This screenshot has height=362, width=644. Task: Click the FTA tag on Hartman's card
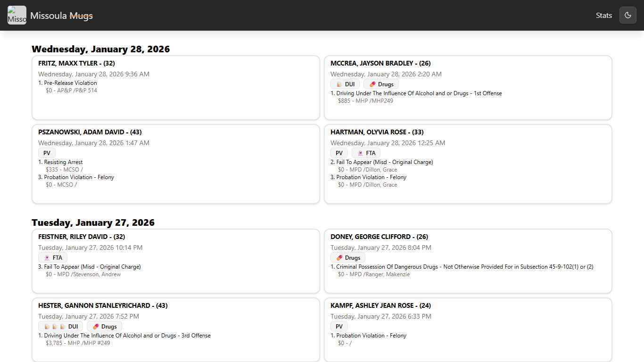click(x=366, y=153)
